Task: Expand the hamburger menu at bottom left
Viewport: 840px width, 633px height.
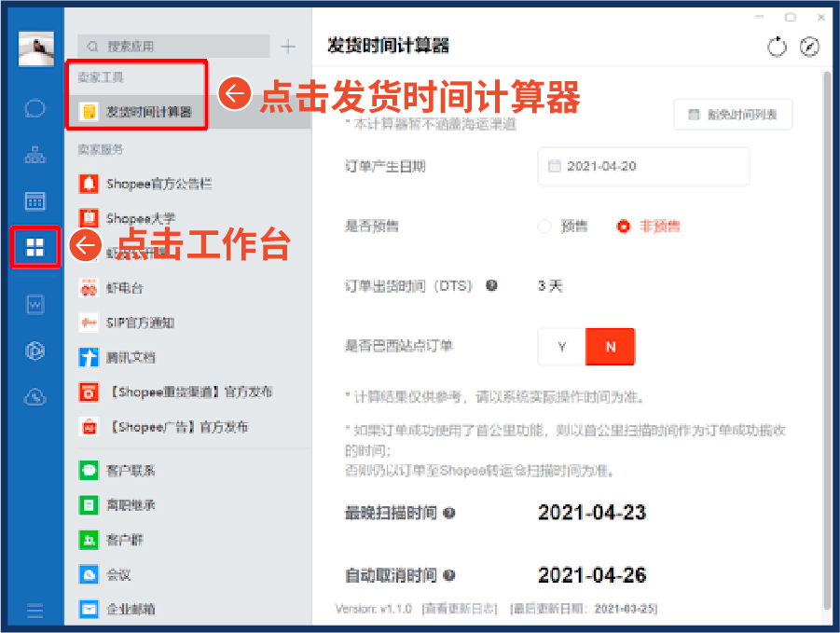Action: pos(34,611)
